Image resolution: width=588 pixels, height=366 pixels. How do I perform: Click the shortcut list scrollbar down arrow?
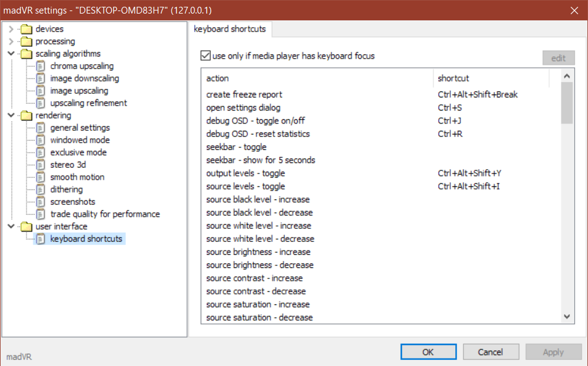coord(567,317)
